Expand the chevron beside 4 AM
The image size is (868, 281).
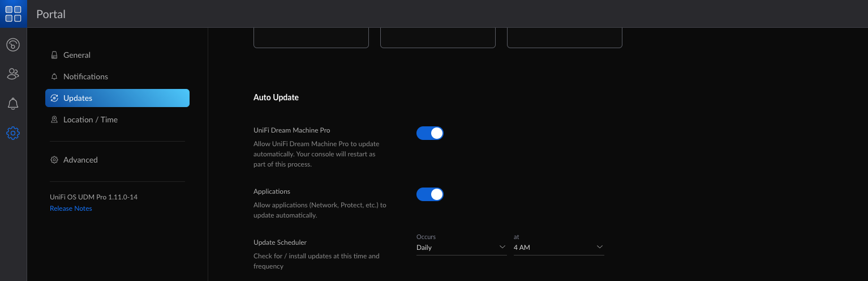(600, 247)
